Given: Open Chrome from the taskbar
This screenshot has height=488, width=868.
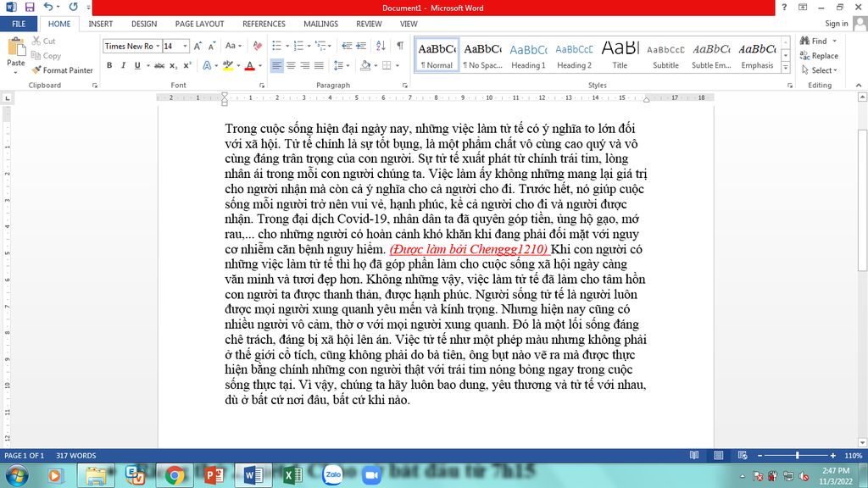Looking at the screenshot, I should point(175,475).
